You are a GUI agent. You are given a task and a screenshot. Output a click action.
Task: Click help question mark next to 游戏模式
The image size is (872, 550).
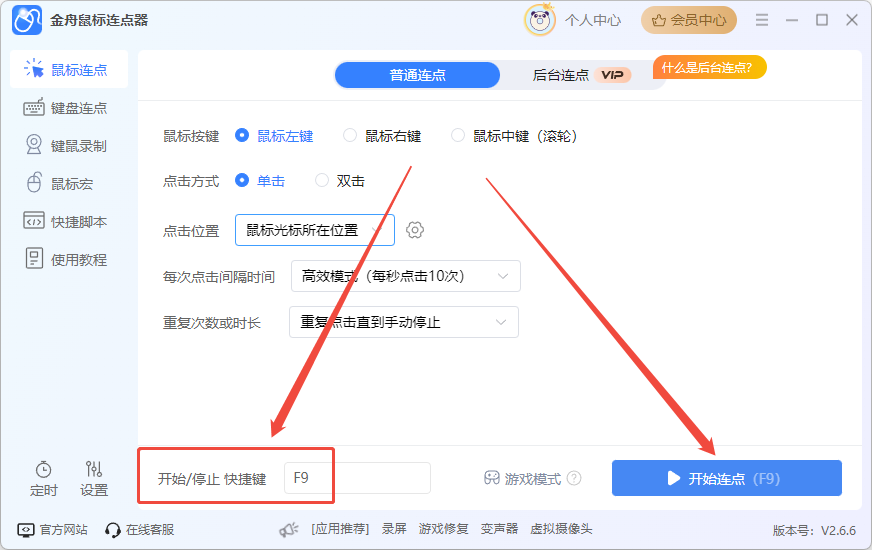[574, 478]
